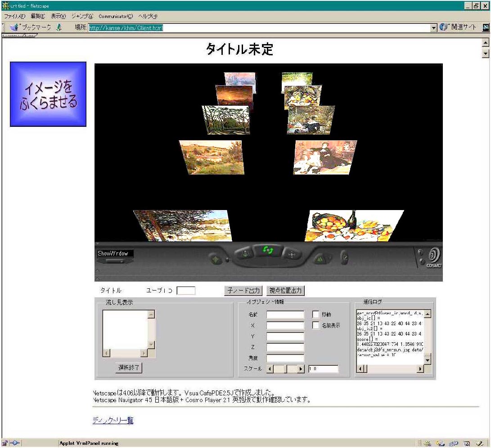Click the URL address field
This screenshot has height=448, width=491.
point(259,27)
